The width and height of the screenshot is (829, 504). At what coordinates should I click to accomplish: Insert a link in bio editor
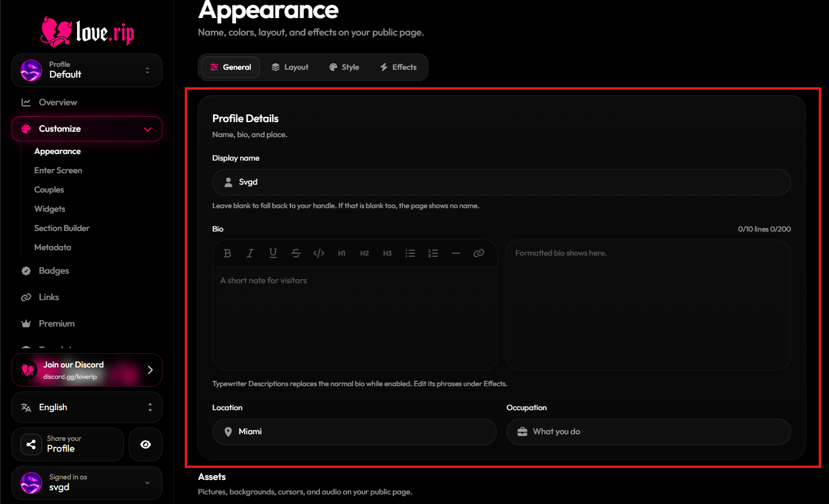[479, 253]
